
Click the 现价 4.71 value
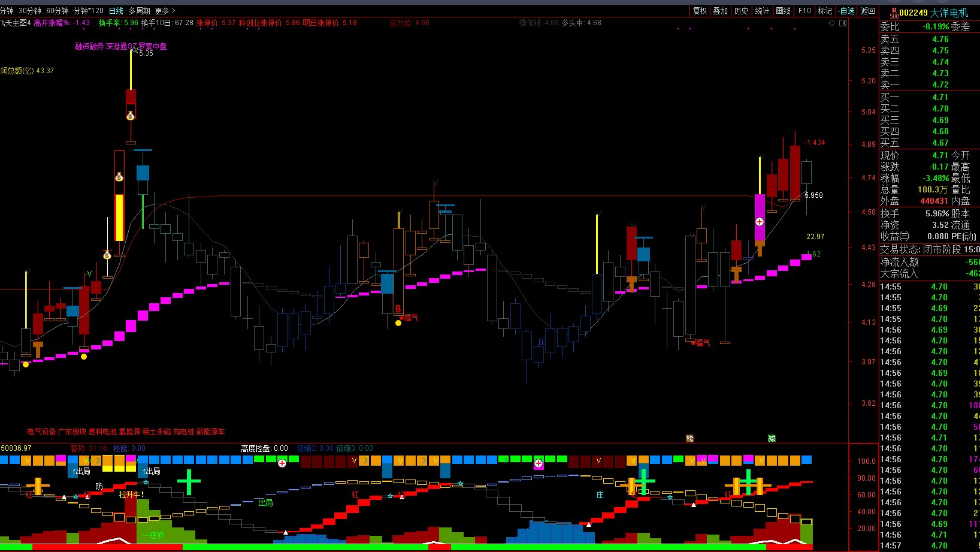(940, 155)
